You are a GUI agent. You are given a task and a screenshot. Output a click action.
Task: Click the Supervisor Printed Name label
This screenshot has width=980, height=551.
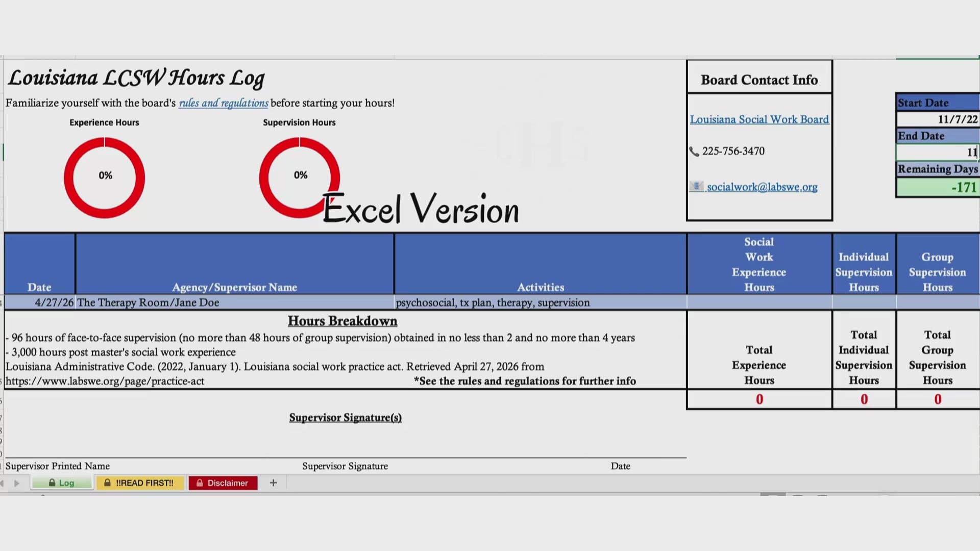tap(58, 466)
